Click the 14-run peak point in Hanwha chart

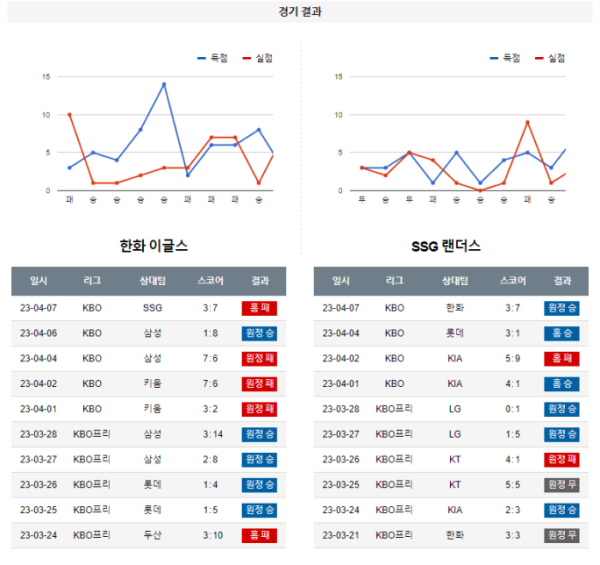[x=164, y=84]
